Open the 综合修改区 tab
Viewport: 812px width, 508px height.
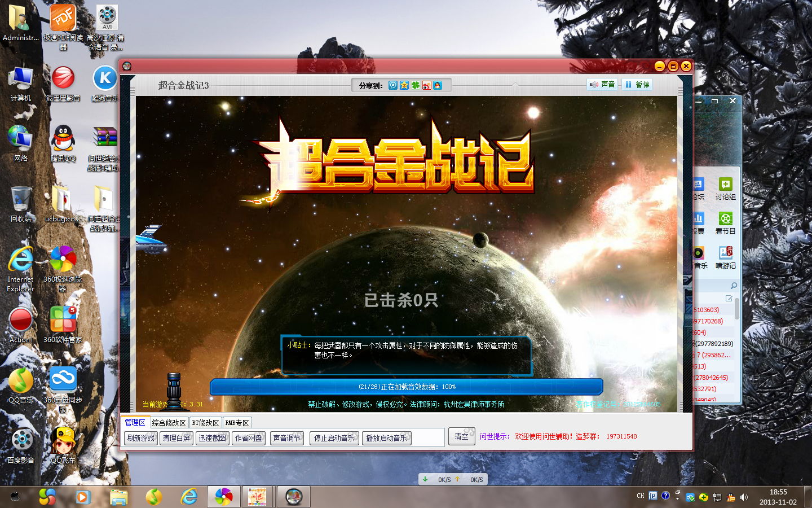169,423
